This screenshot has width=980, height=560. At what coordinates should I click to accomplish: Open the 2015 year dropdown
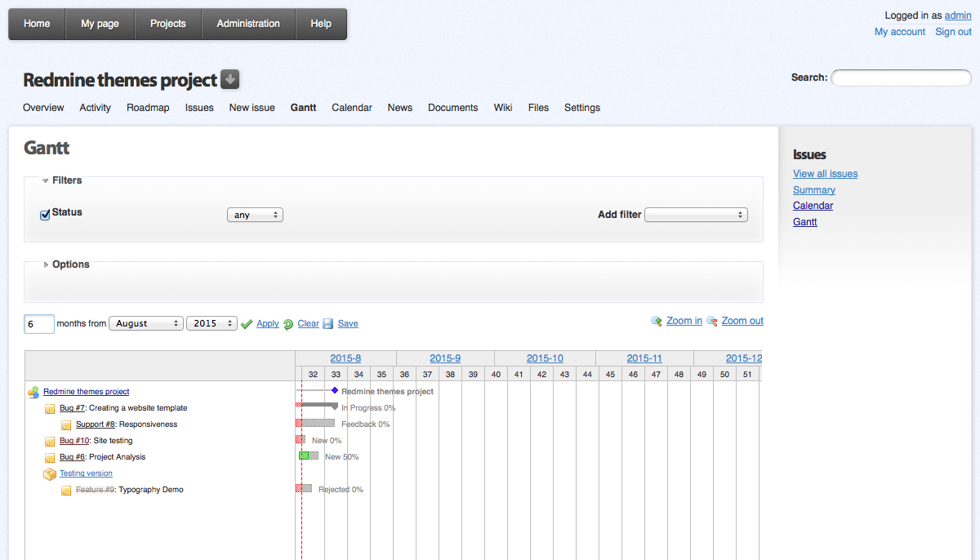tap(212, 323)
